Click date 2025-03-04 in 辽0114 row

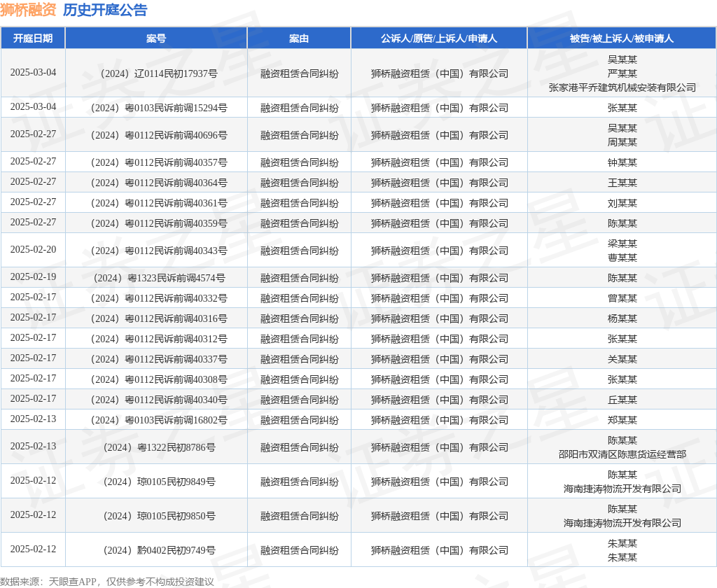(x=33, y=73)
